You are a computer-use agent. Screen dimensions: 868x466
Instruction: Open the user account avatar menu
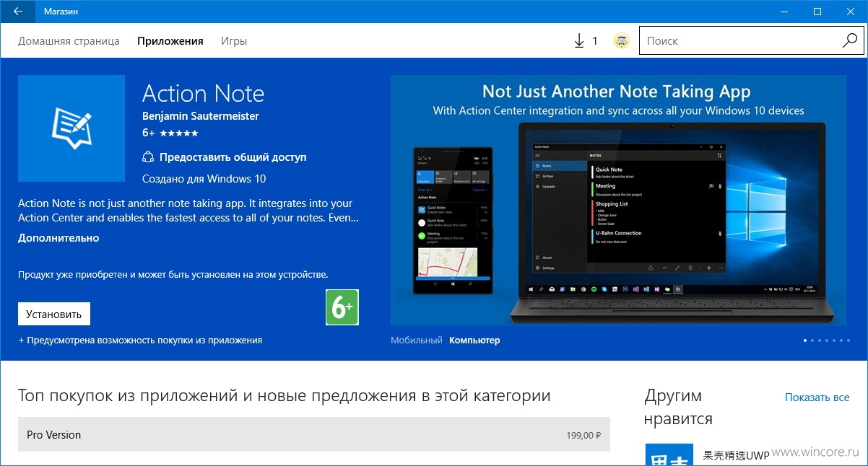click(621, 41)
